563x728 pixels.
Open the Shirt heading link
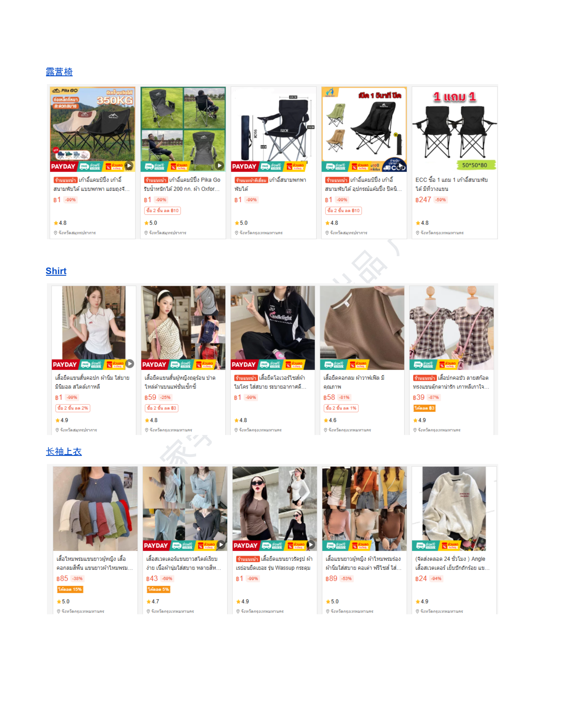pyautogui.click(x=56, y=271)
